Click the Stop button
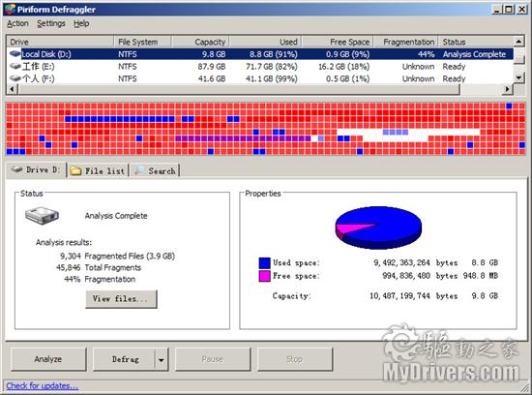Viewport: 532px width, 395px height. pyautogui.click(x=294, y=359)
